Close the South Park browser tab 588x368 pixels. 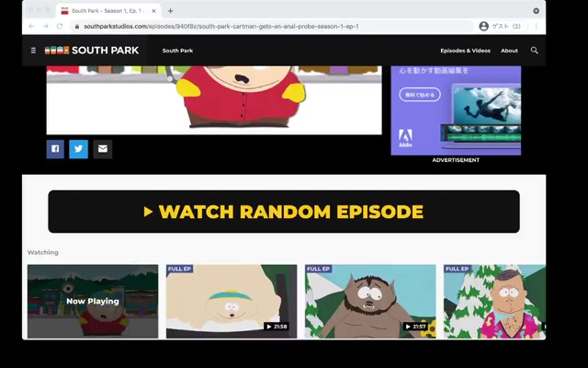(x=153, y=11)
